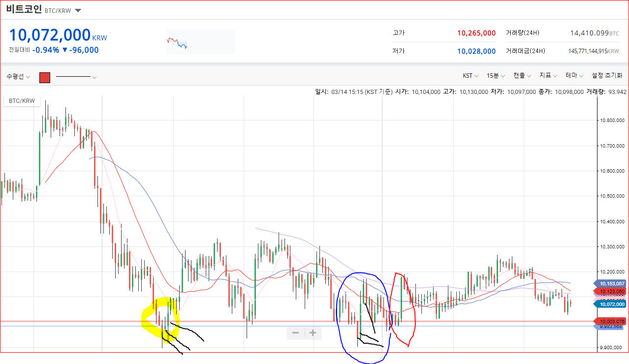Expand the line style dropdown
This screenshot has width=629, height=364.
pos(76,77)
